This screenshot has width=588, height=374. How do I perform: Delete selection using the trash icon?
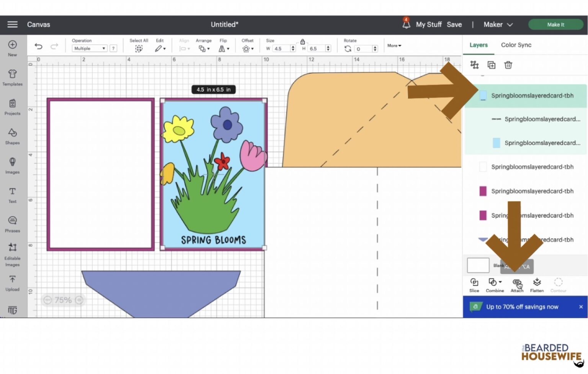coord(508,65)
